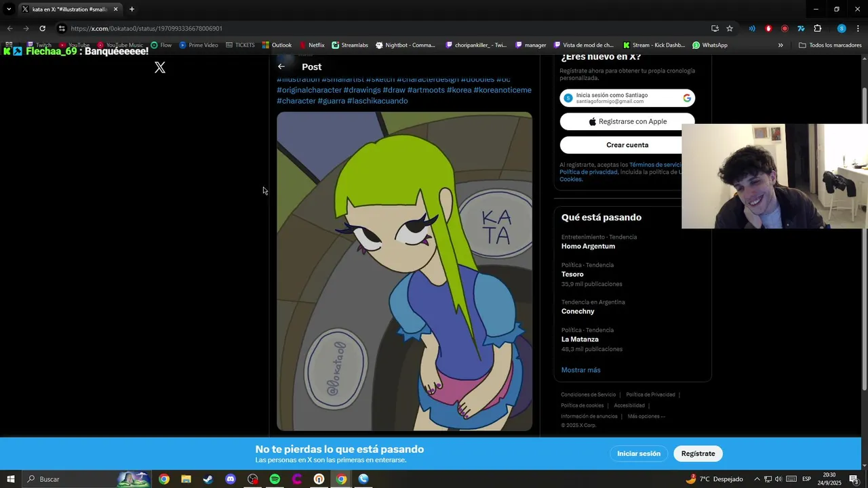Click the page vertical scrollbar
Screen dimensions: 868x488
coord(863,237)
